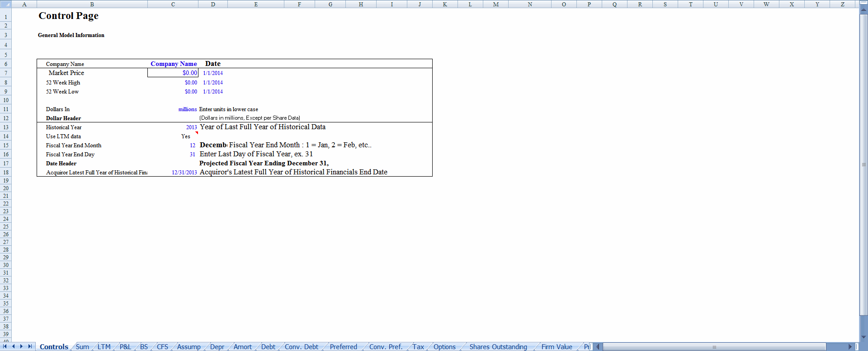Screen dimensions: 868x351
Task: Click the tab bar split handle
Action: coord(592,347)
